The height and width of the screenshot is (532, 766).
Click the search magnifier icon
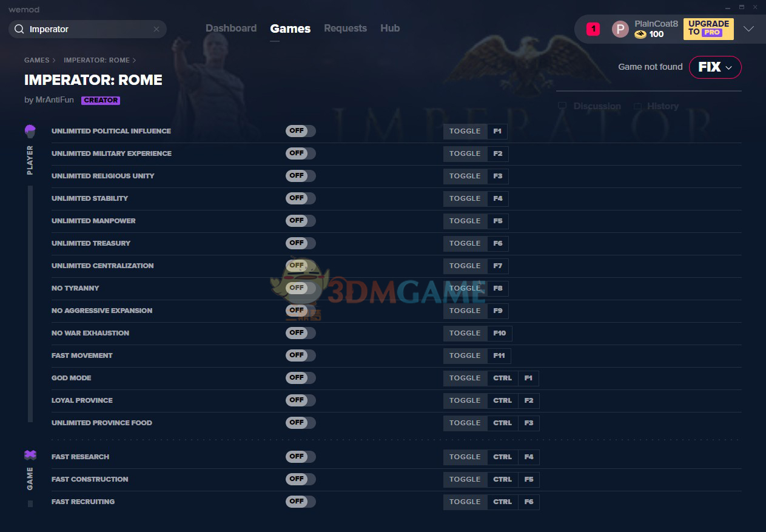pos(19,29)
